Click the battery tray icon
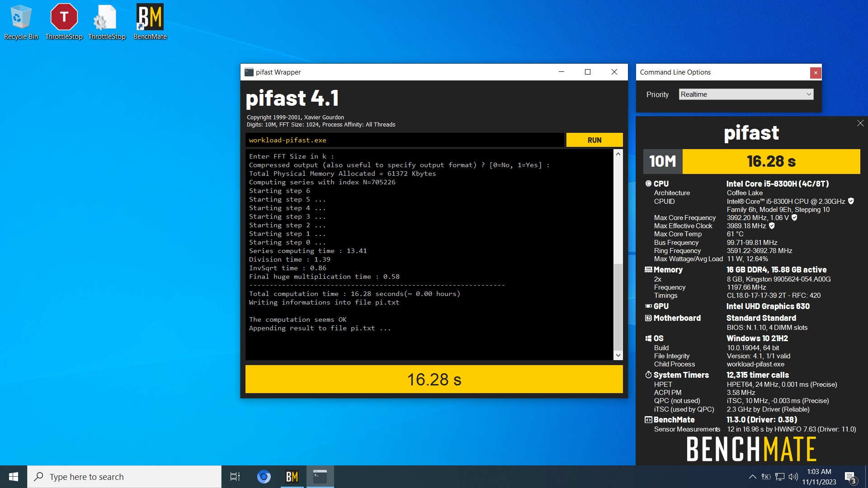 [766, 477]
